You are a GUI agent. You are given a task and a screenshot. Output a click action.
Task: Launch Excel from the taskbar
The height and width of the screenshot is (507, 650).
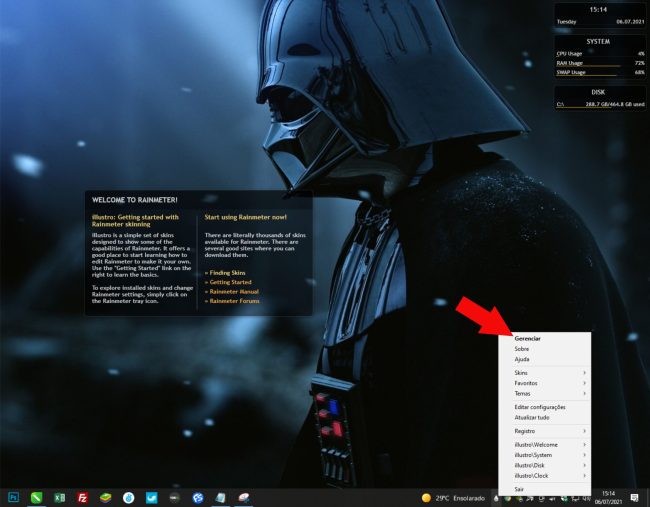(59, 497)
